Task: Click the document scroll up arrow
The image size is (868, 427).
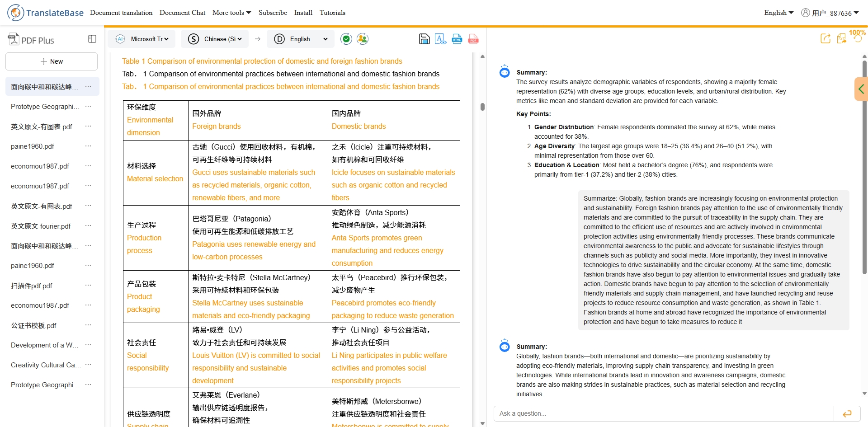Action: click(482, 56)
